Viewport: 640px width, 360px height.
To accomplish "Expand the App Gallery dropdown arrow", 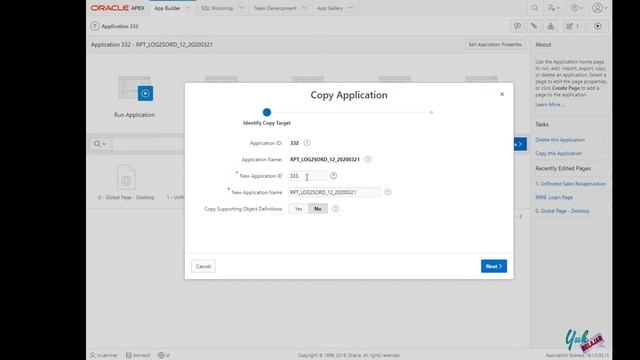I will click(351, 8).
